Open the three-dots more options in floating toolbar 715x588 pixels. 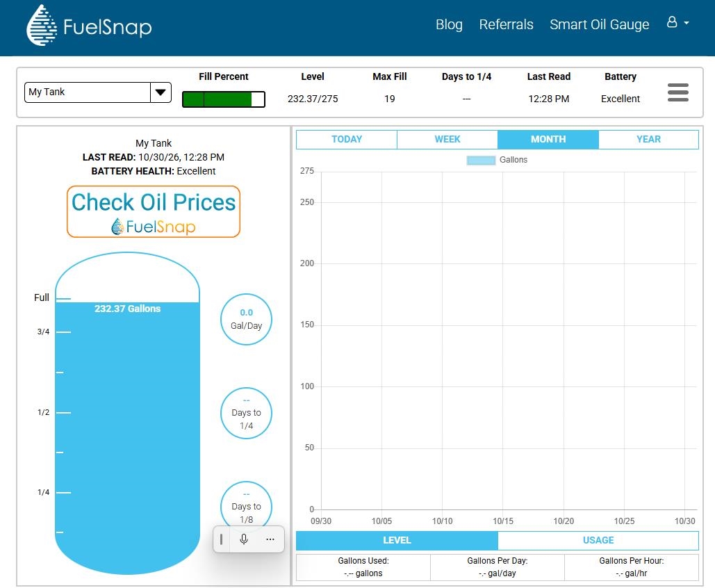[x=270, y=539]
